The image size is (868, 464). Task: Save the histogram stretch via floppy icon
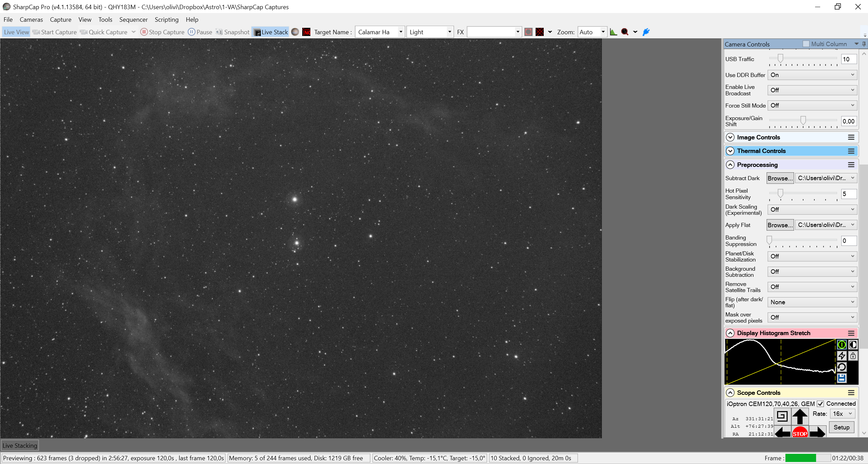(842, 378)
